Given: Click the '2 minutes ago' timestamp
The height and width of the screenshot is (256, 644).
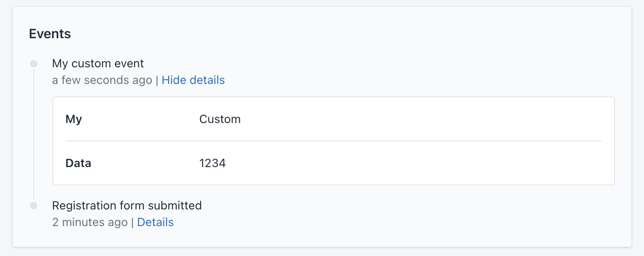Looking at the screenshot, I should tap(90, 222).
